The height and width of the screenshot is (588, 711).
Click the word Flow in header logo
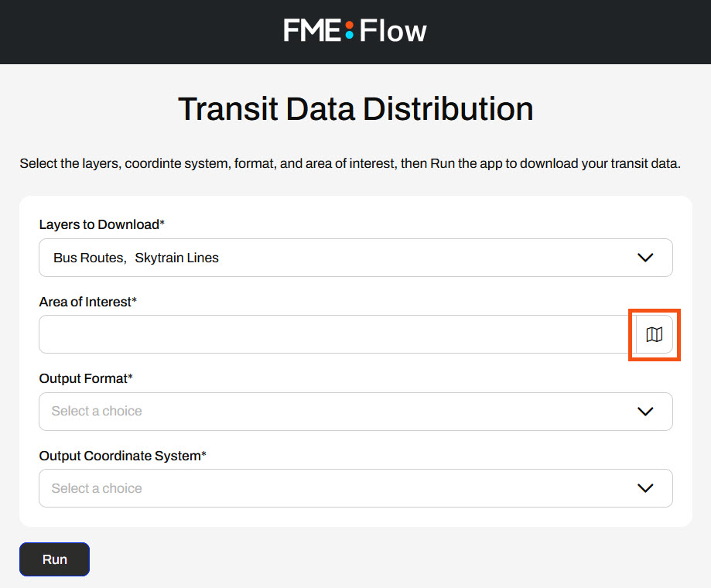(x=393, y=31)
